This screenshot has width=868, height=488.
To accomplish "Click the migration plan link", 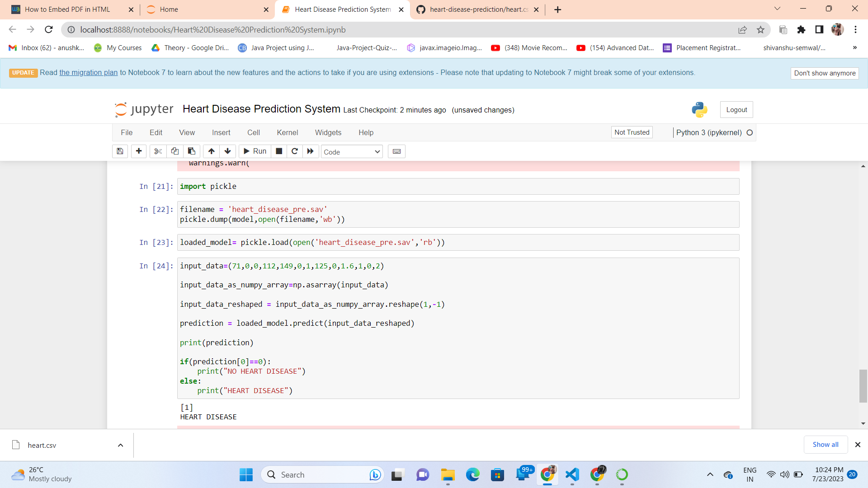I will pos(88,73).
